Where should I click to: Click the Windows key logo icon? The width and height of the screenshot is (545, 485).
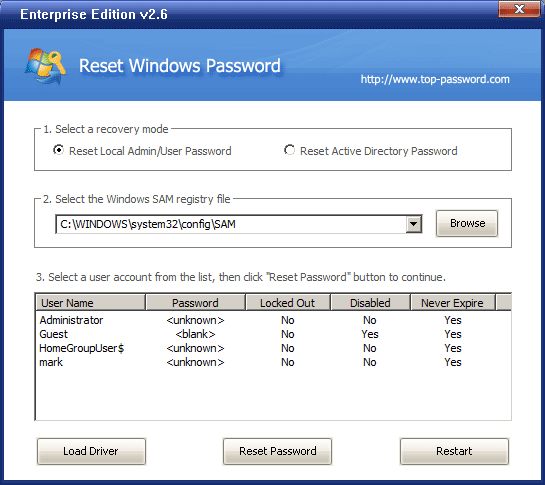tap(46, 66)
